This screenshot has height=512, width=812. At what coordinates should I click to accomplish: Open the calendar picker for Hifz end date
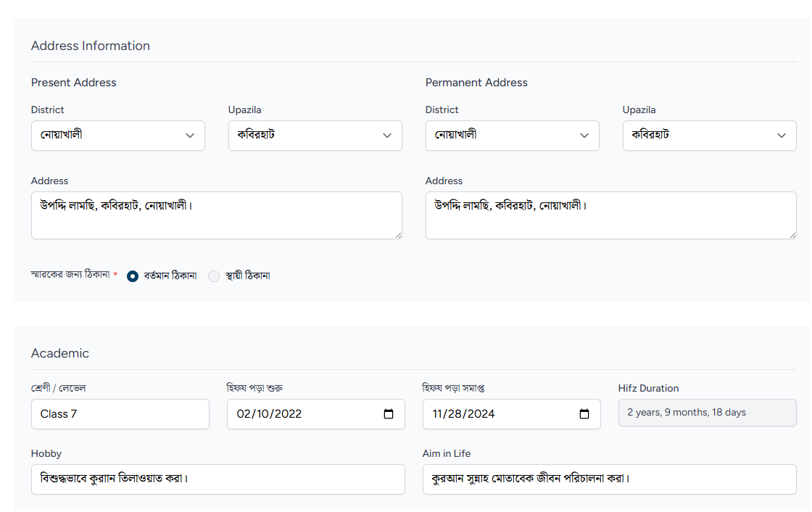(x=584, y=414)
